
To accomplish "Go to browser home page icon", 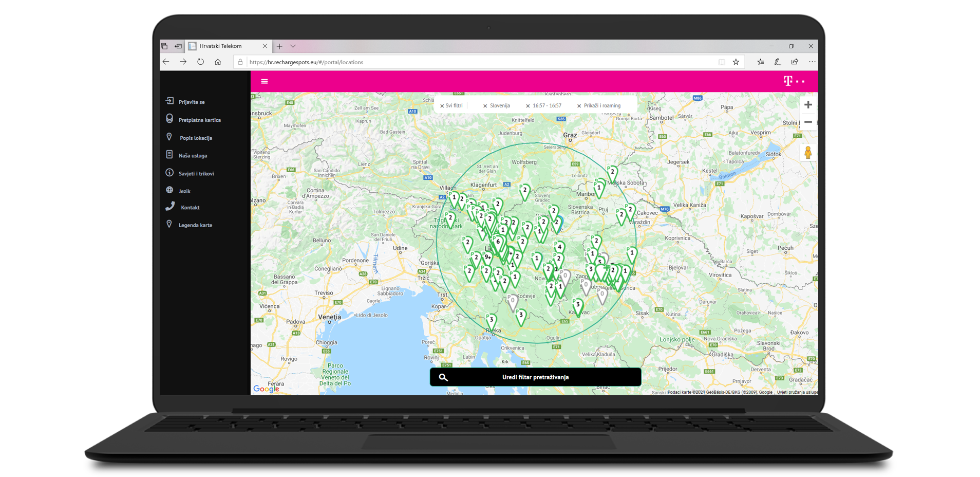I will pos(218,62).
